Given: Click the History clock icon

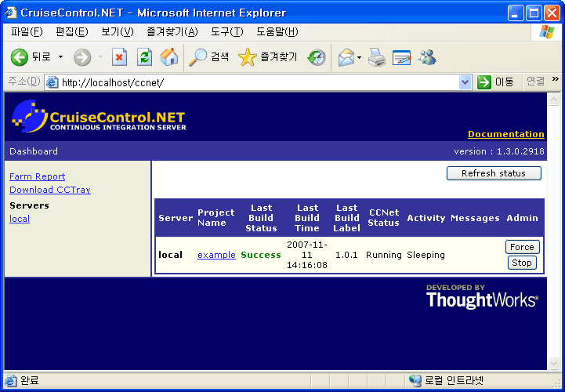Looking at the screenshot, I should (317, 57).
